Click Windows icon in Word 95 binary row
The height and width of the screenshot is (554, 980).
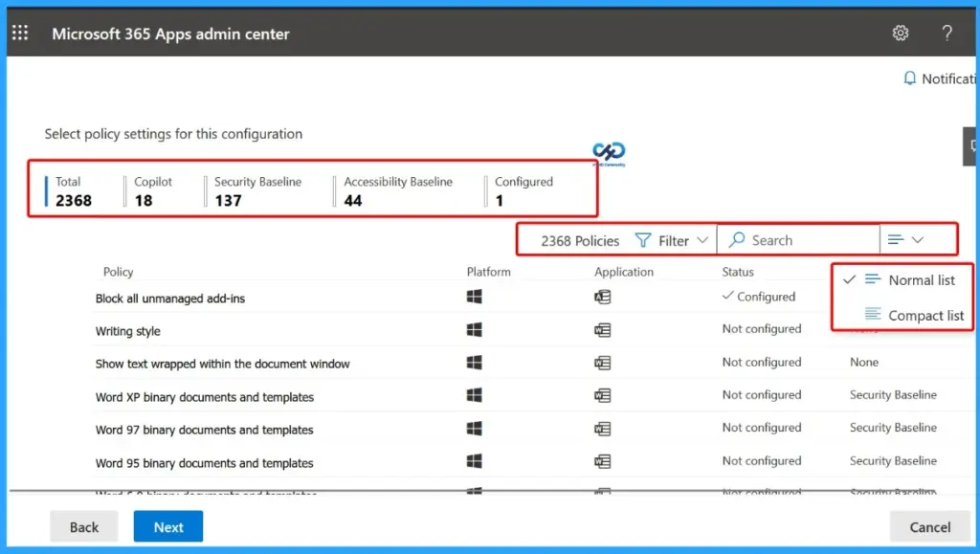[475, 461]
